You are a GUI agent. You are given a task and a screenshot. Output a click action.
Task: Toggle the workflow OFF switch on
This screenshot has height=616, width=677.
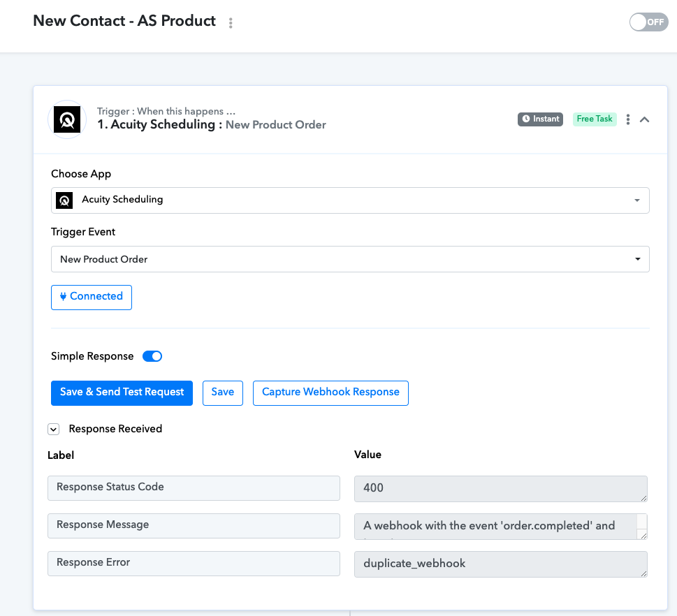pyautogui.click(x=648, y=22)
